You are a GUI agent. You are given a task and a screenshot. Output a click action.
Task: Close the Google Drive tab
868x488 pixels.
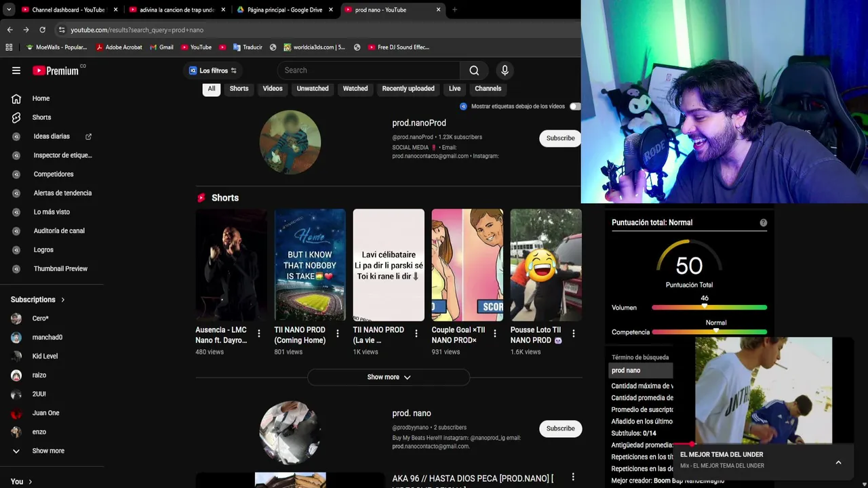330,9
